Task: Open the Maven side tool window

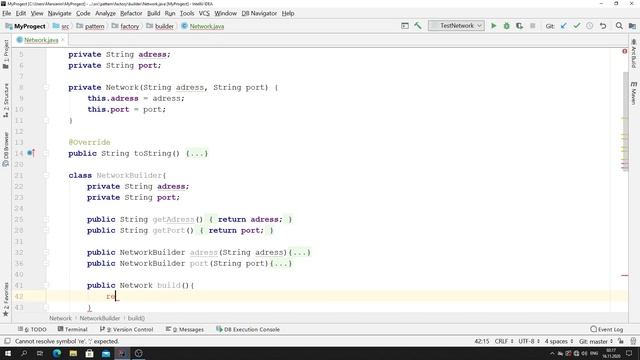Action: (633, 93)
